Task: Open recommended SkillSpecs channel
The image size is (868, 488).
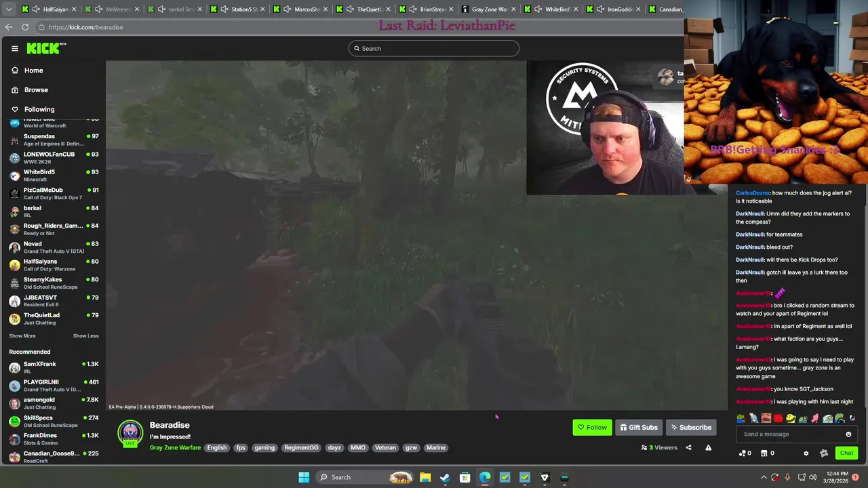Action: (x=54, y=421)
